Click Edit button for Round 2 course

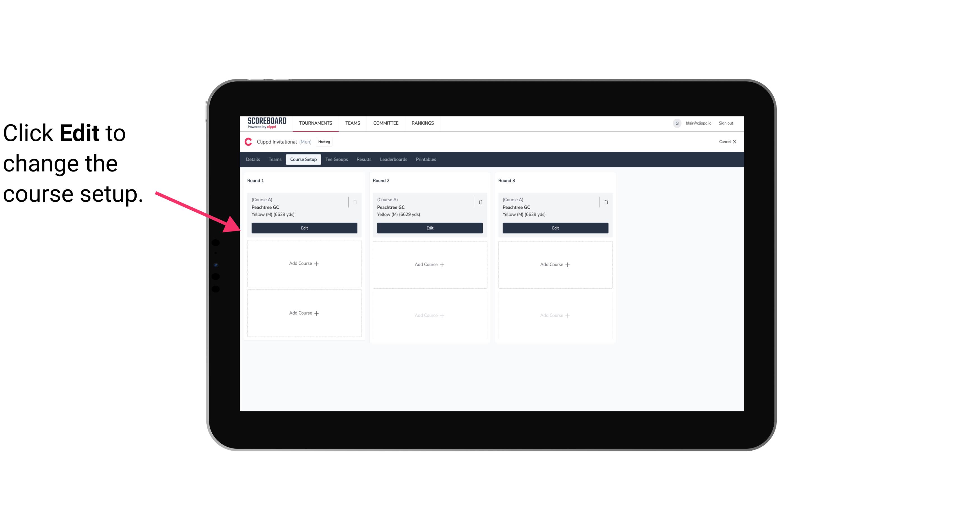click(430, 227)
